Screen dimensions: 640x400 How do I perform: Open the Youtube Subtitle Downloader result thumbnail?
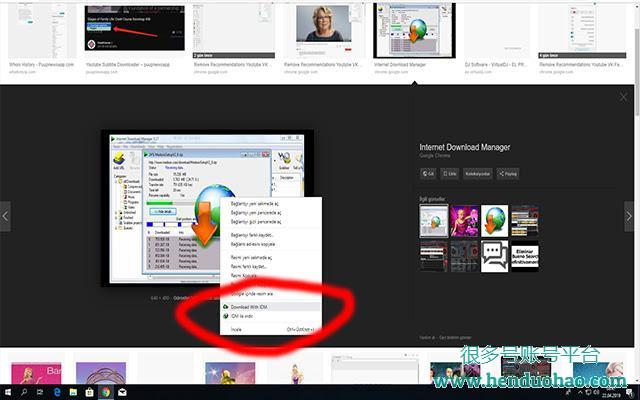coord(134,28)
